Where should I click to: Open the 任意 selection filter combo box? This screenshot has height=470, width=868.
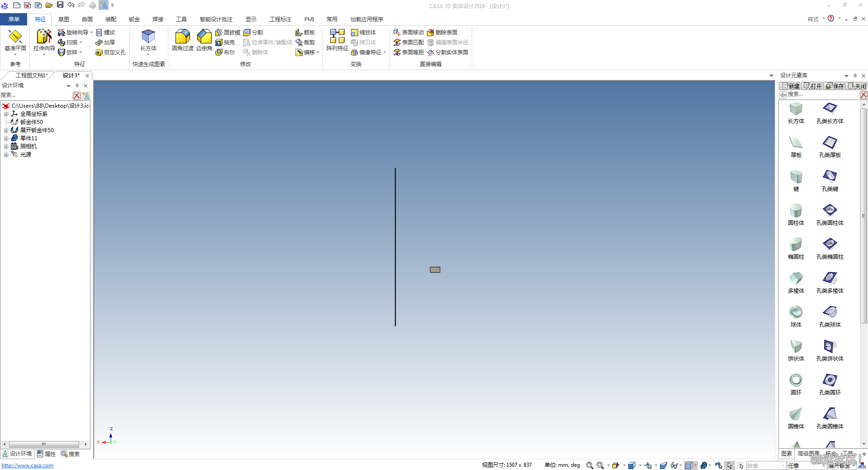click(806, 465)
